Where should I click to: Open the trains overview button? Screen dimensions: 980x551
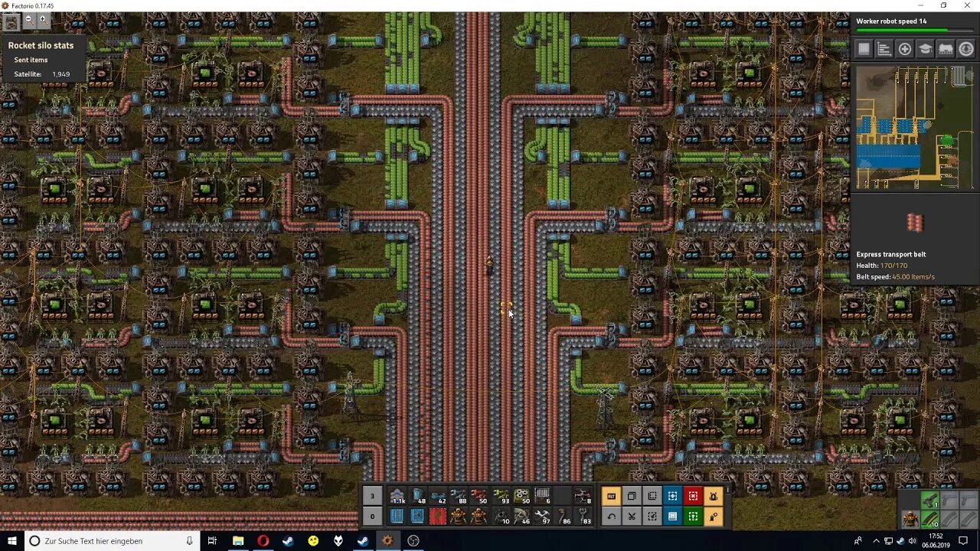click(946, 49)
